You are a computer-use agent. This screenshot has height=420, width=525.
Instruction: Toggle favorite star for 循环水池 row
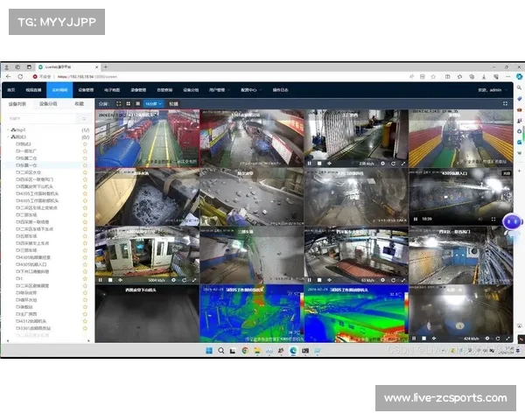coord(85,300)
